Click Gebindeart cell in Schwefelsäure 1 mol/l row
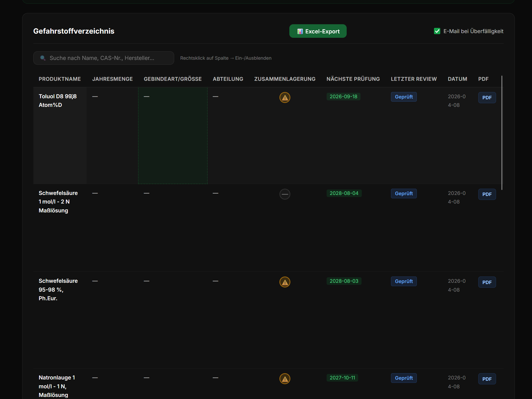The image size is (532, 399). (173, 228)
